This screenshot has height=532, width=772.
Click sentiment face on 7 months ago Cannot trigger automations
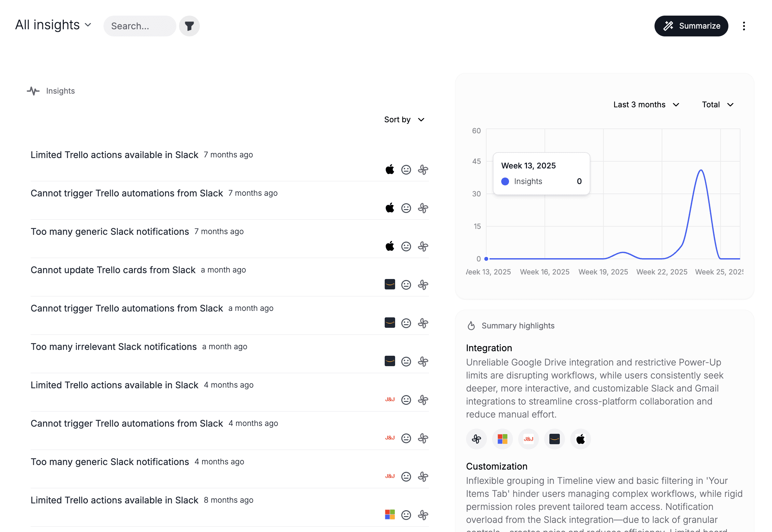pyautogui.click(x=406, y=208)
